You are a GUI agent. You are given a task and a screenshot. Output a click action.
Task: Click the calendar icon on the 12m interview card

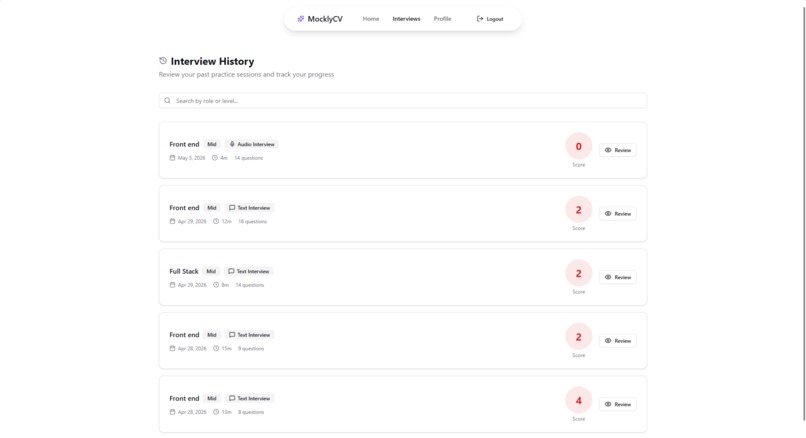coord(172,222)
